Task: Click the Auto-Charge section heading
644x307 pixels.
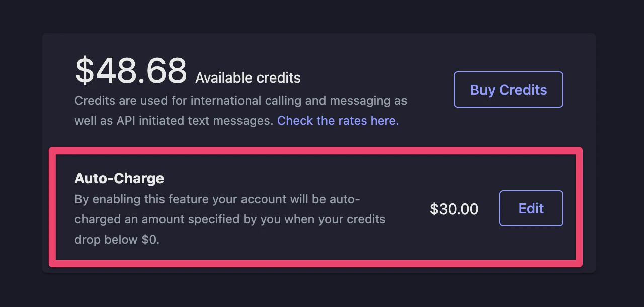Action: (x=119, y=178)
